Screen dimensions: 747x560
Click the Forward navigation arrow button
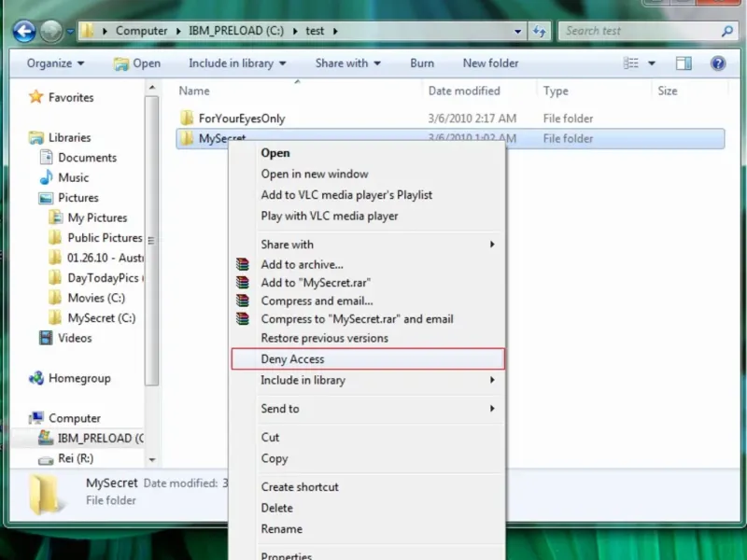click(x=51, y=31)
